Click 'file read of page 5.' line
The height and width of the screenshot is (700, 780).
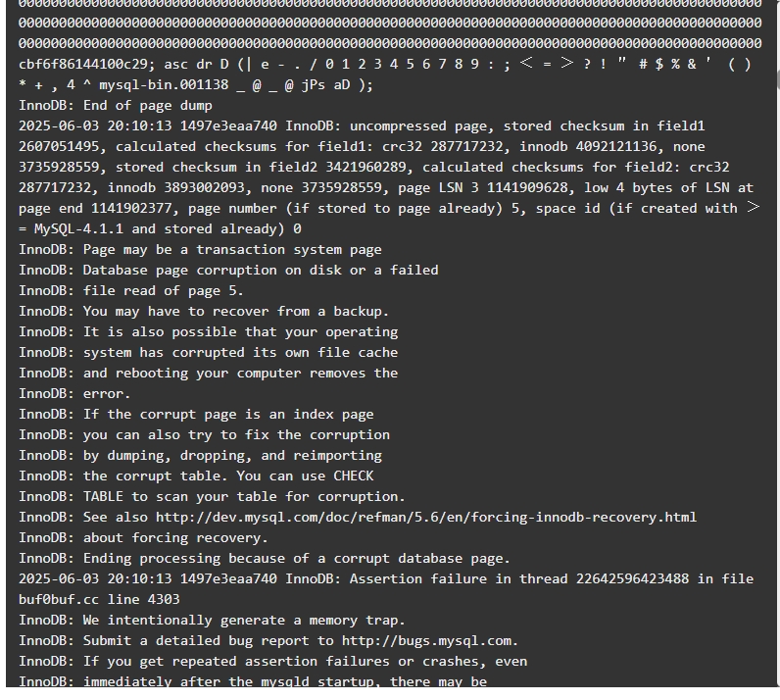pyautogui.click(x=131, y=291)
